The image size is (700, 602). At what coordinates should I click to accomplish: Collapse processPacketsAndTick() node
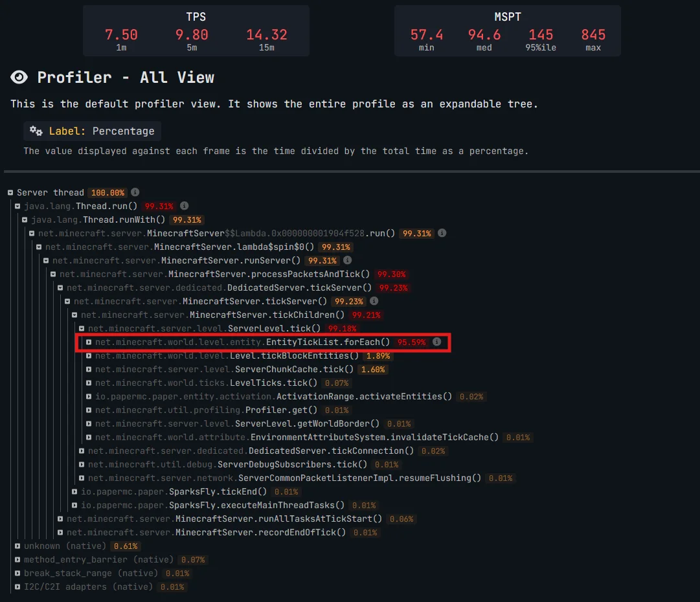(x=53, y=274)
